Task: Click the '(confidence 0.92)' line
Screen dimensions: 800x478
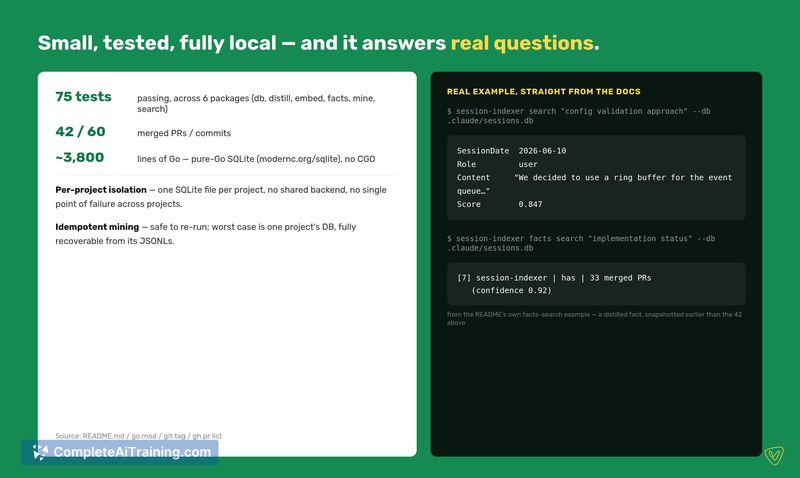Action: [x=511, y=290]
